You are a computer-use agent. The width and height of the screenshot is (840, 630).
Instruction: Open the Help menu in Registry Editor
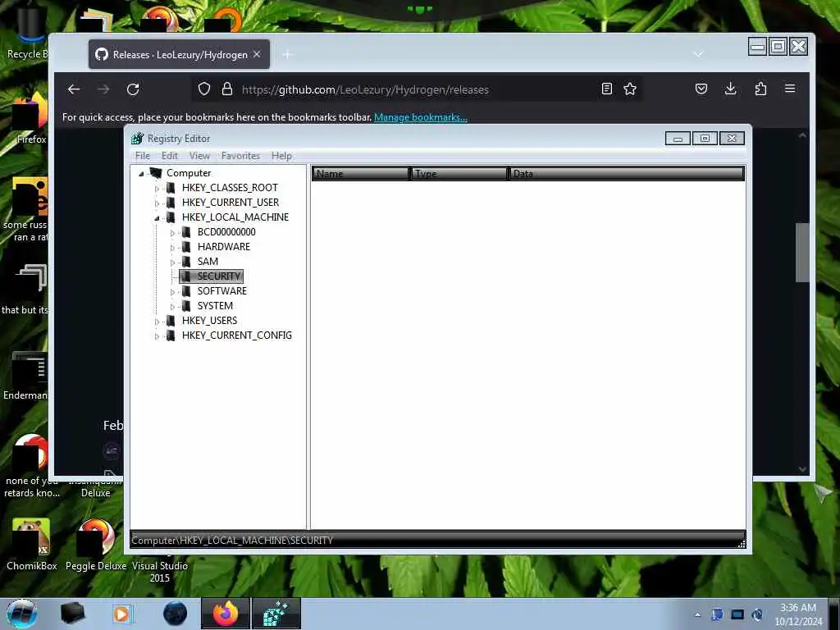281,156
